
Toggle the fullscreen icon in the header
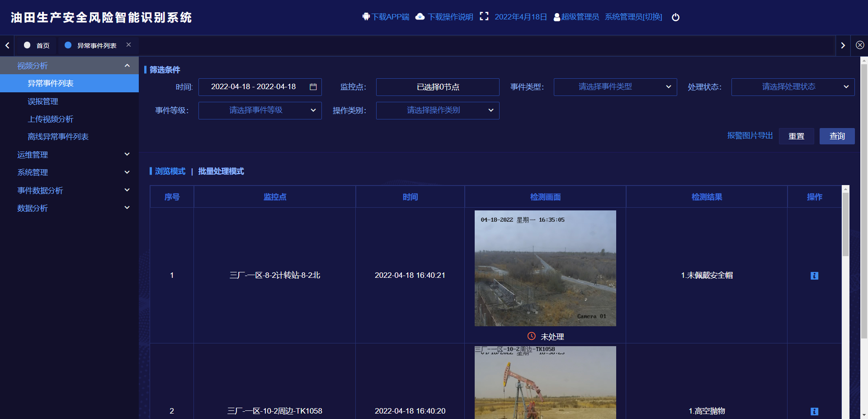[x=484, y=17]
